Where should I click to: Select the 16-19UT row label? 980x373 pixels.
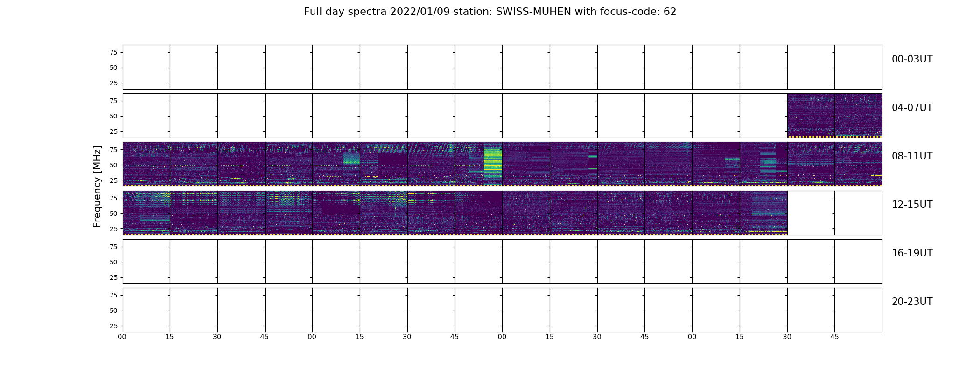point(912,253)
